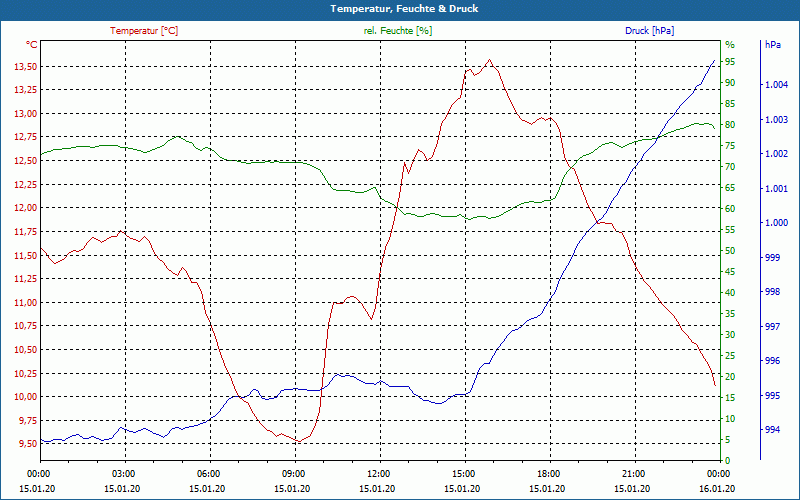
Task: Click the 10,75 temperature axis value
Action: click(25, 326)
